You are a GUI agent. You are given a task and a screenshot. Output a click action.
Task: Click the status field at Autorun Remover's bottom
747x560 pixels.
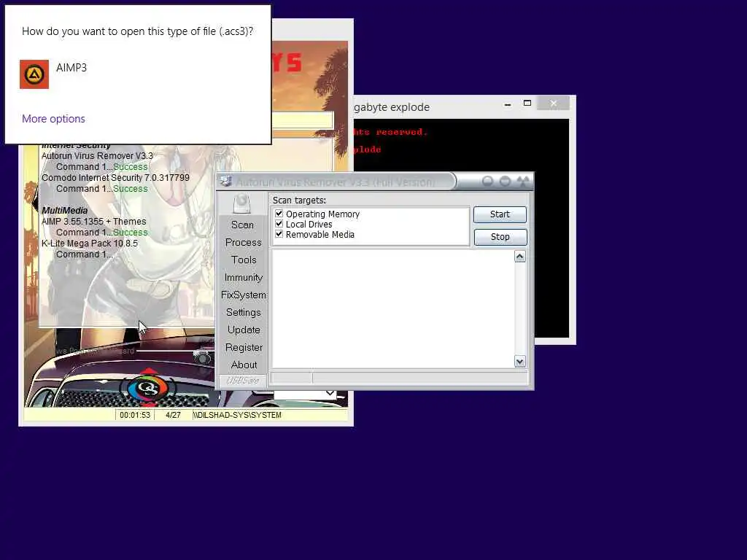point(399,378)
